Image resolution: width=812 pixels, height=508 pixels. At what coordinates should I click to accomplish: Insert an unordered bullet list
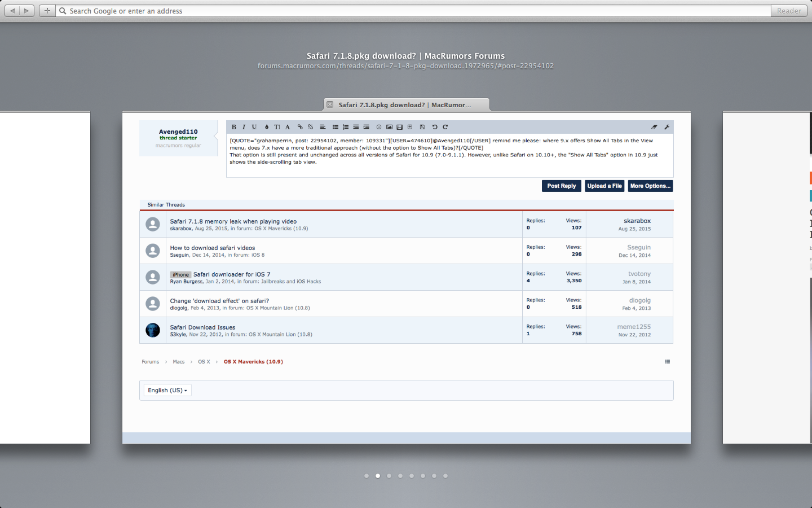click(x=335, y=127)
